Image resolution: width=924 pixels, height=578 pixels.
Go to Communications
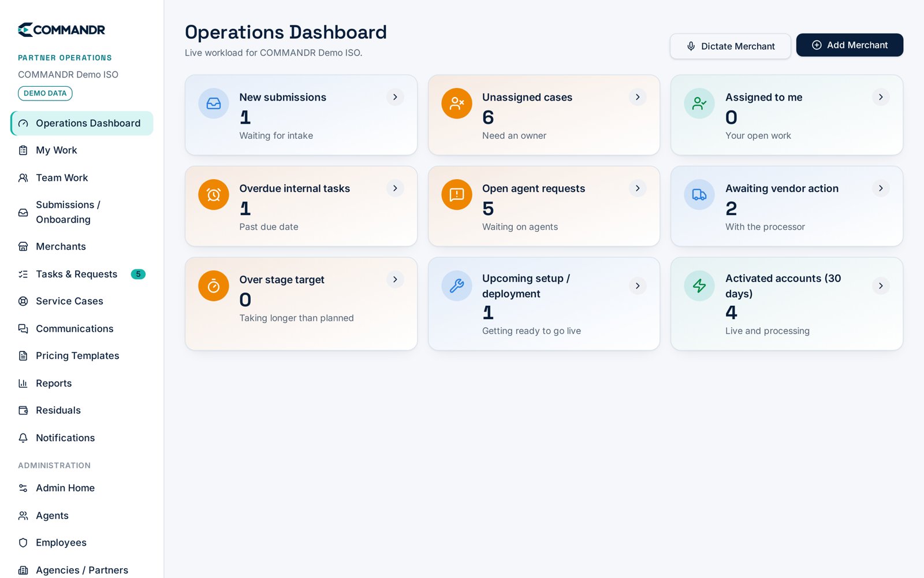pos(82,329)
